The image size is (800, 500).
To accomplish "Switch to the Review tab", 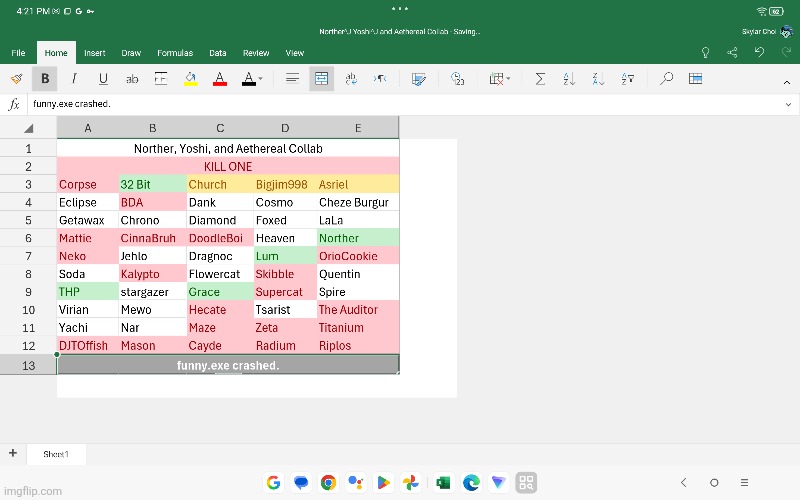I will (256, 53).
